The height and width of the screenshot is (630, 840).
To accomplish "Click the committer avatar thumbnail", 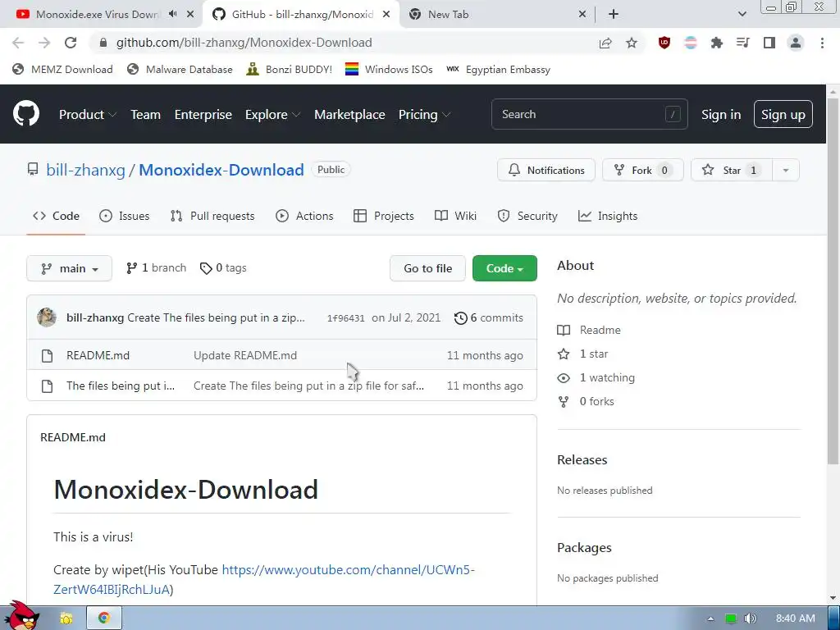I will 47,317.
